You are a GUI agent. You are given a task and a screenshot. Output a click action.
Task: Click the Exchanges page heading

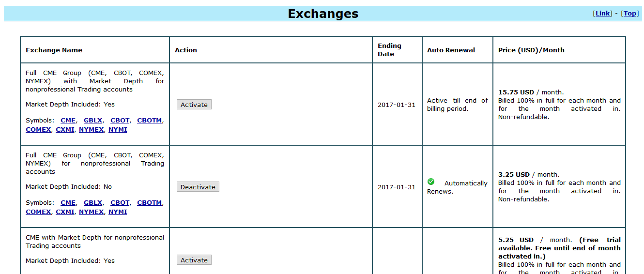point(323,14)
